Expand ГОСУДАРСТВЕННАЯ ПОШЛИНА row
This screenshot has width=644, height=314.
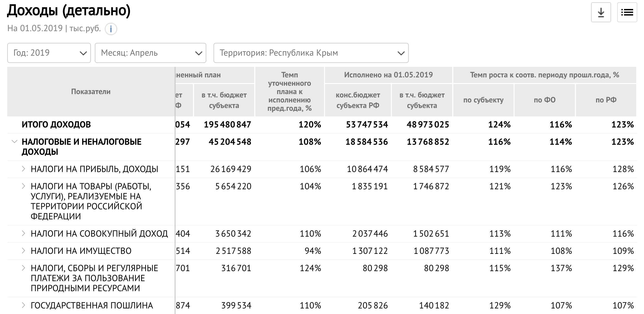click(x=24, y=305)
